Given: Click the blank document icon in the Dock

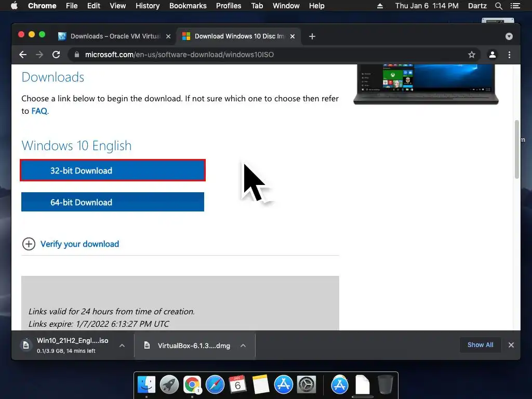Looking at the screenshot, I should pyautogui.click(x=362, y=385).
